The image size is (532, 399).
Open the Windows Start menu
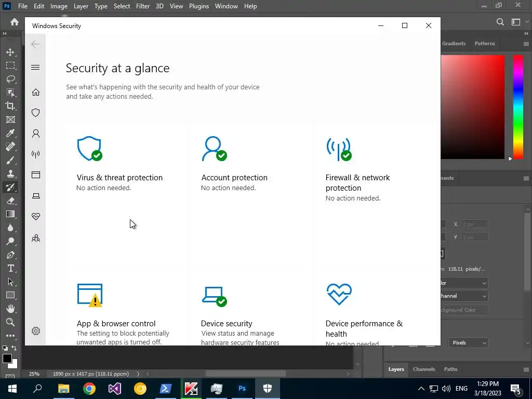[12, 389]
